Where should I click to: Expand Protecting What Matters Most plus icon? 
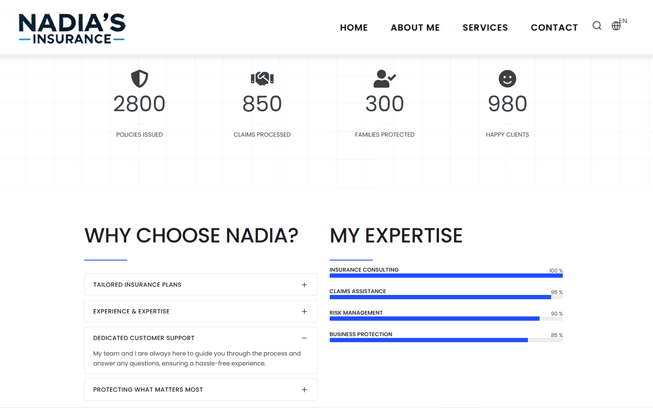pyautogui.click(x=305, y=390)
